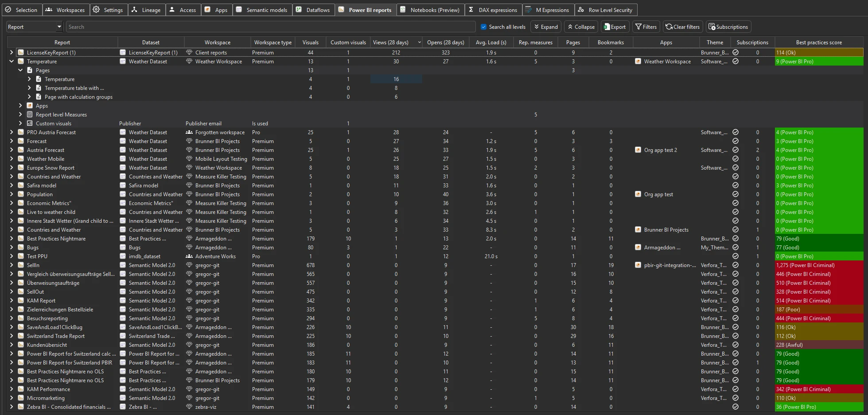Click the 114 (Ok) best practices score cell
This screenshot has height=415, width=868.
[819, 52]
